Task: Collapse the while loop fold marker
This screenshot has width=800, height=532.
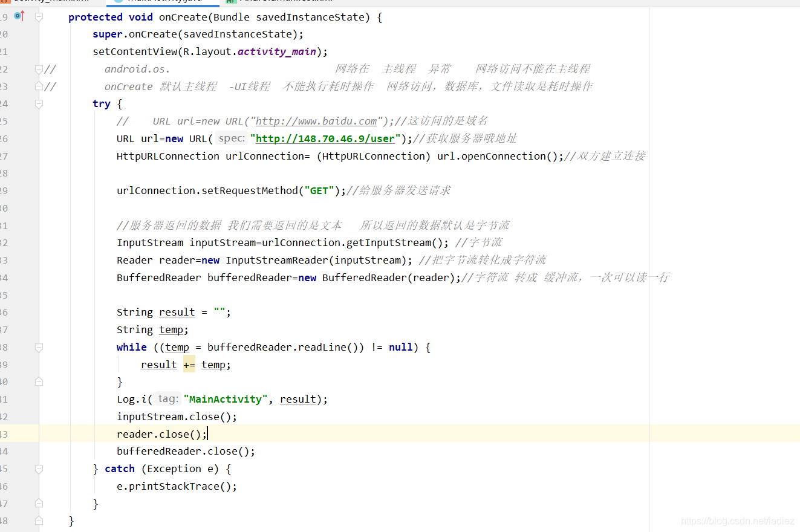Action: (39, 348)
